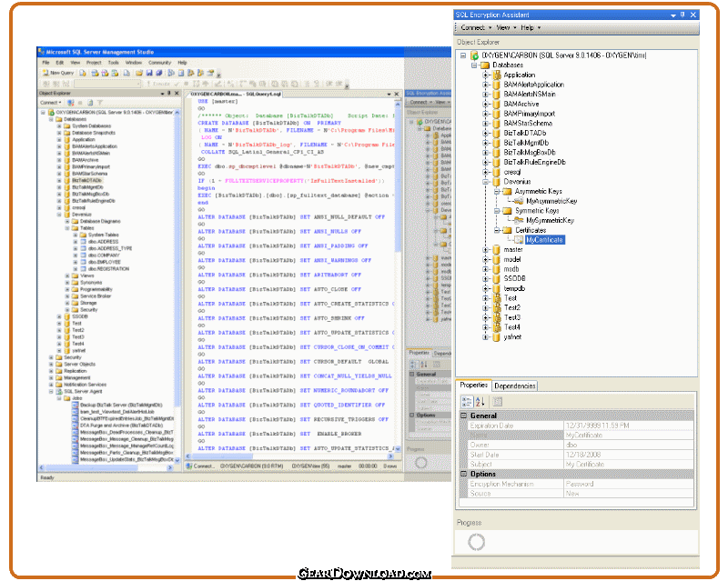
Task: Click the filter funnel icon in SSMS Object Explorer toolbar
Action: pos(100,103)
